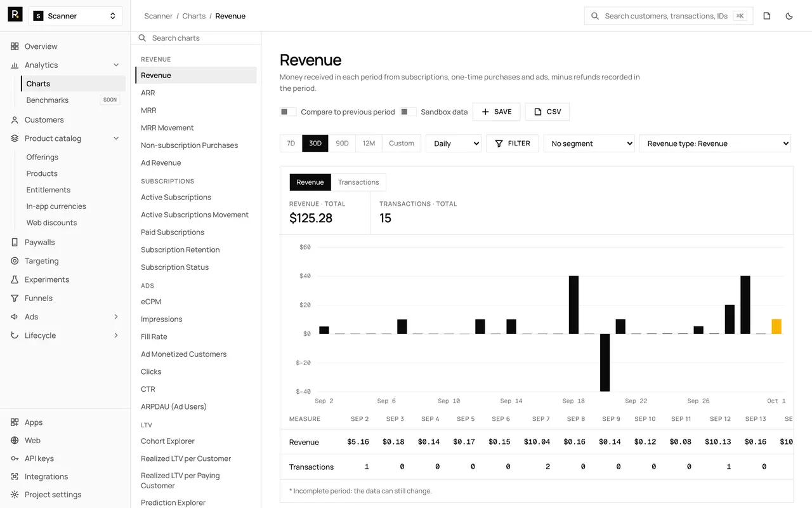This screenshot has width=812, height=508.
Task: Click the Ads megaphone icon
Action: [x=15, y=317]
